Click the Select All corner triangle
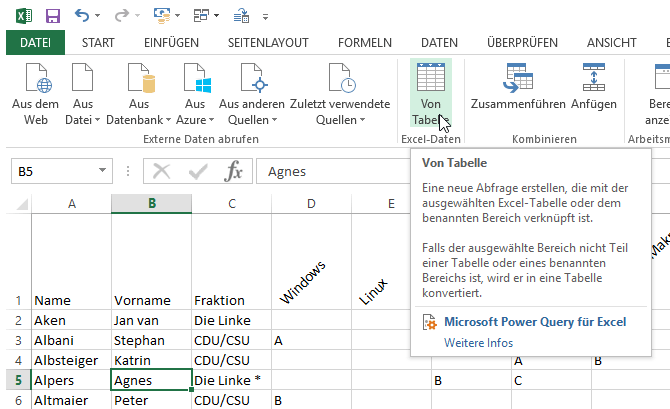The image size is (670, 409). click(x=22, y=204)
